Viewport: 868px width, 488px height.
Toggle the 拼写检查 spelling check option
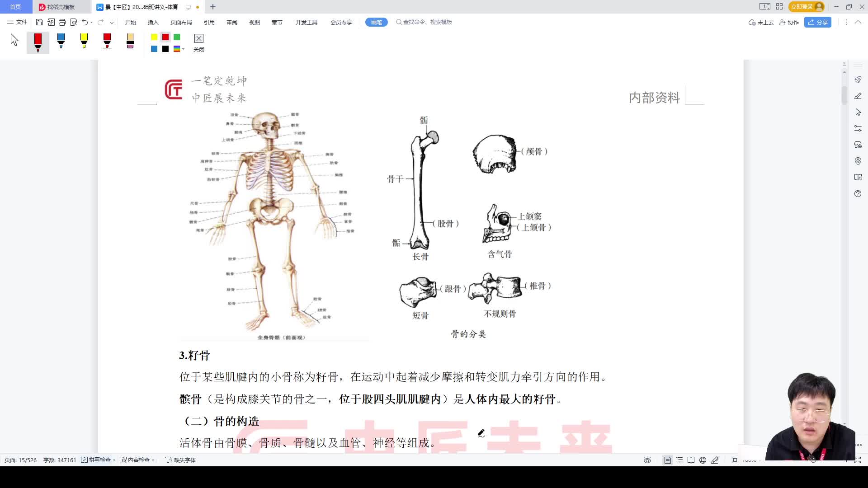(x=97, y=460)
